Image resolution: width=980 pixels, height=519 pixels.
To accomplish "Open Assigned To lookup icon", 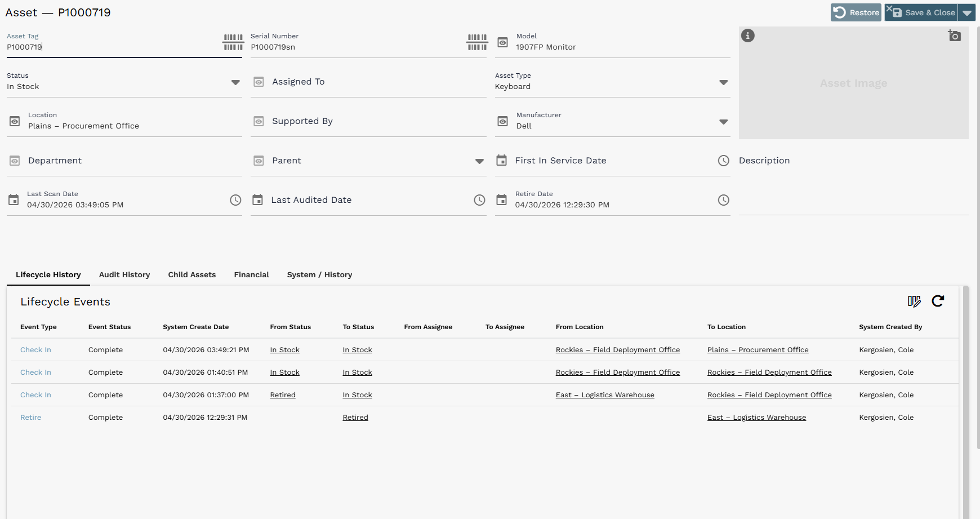I will [259, 82].
